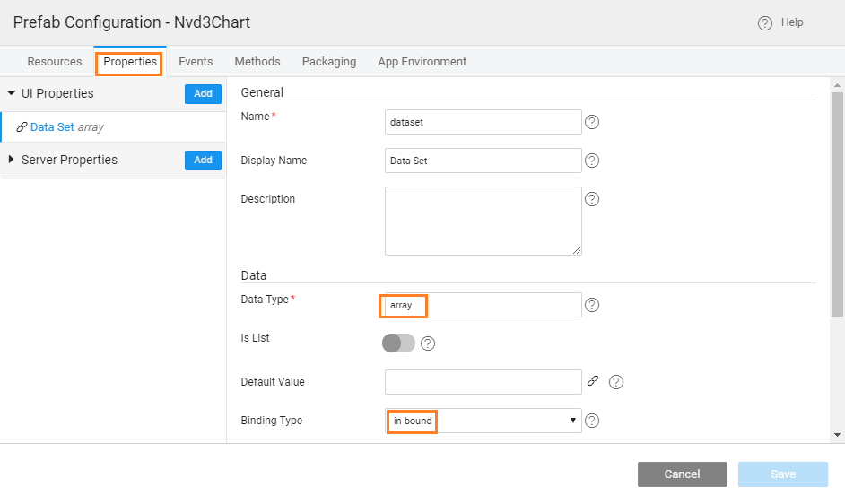Click the help icon beside Is List
Screen dimensions: 845x504
pos(428,343)
